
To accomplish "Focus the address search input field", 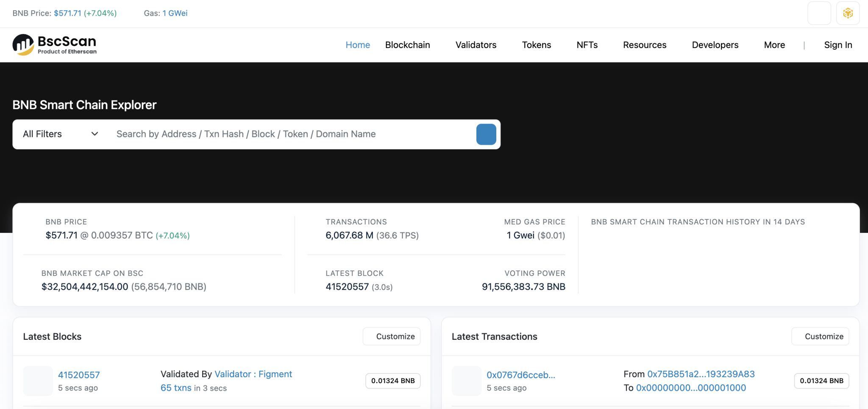I will click(292, 134).
